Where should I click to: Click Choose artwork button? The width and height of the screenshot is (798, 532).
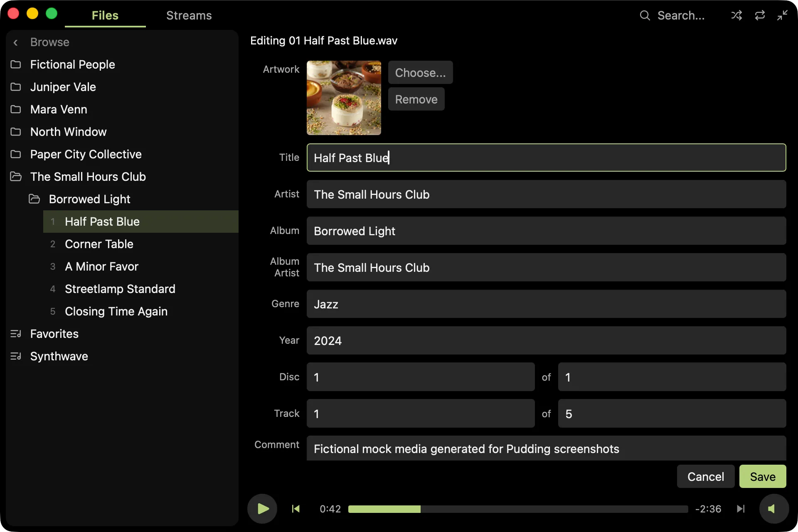coord(420,73)
